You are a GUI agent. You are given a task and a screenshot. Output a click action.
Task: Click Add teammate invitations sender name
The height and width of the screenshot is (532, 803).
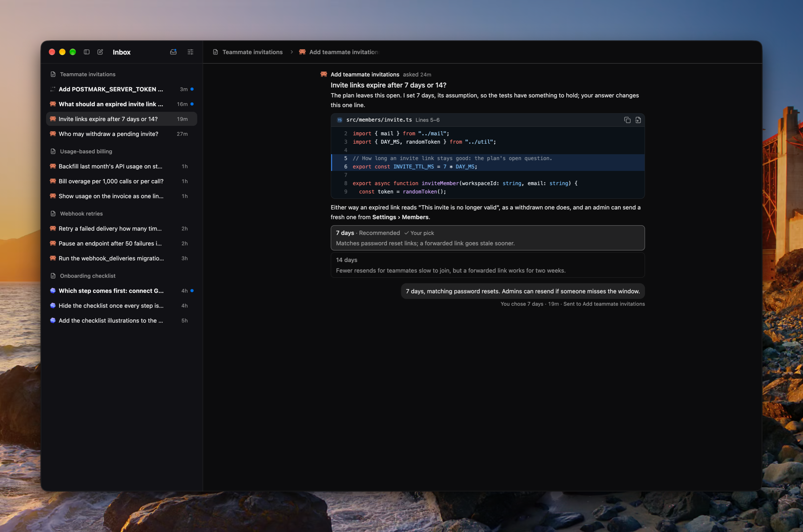[x=365, y=74]
